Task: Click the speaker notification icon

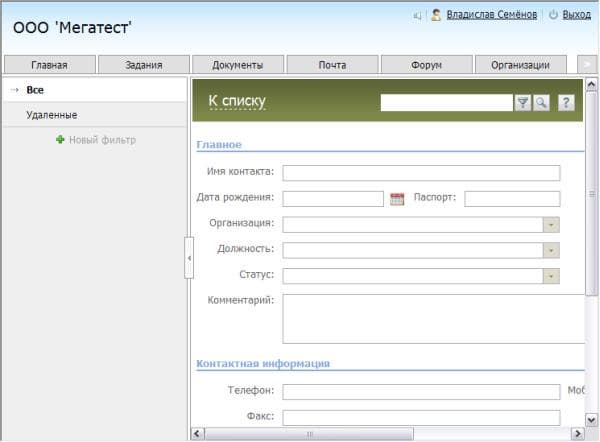Action: [417, 16]
